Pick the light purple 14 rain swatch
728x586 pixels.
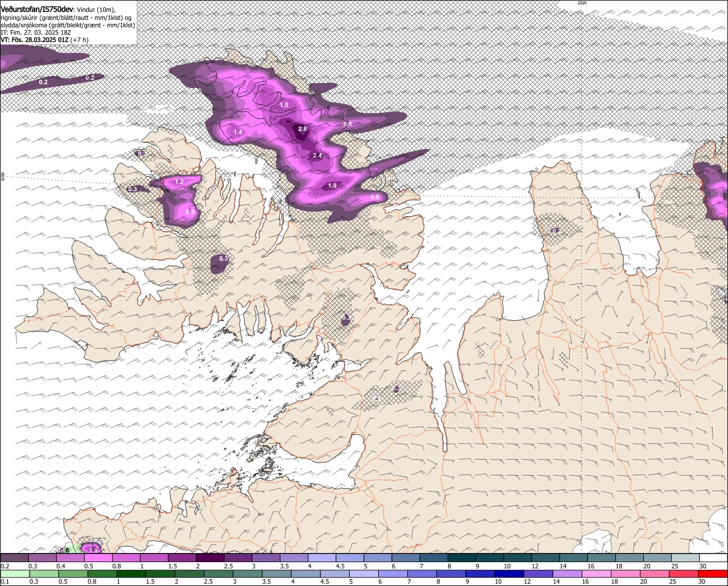click(568, 574)
